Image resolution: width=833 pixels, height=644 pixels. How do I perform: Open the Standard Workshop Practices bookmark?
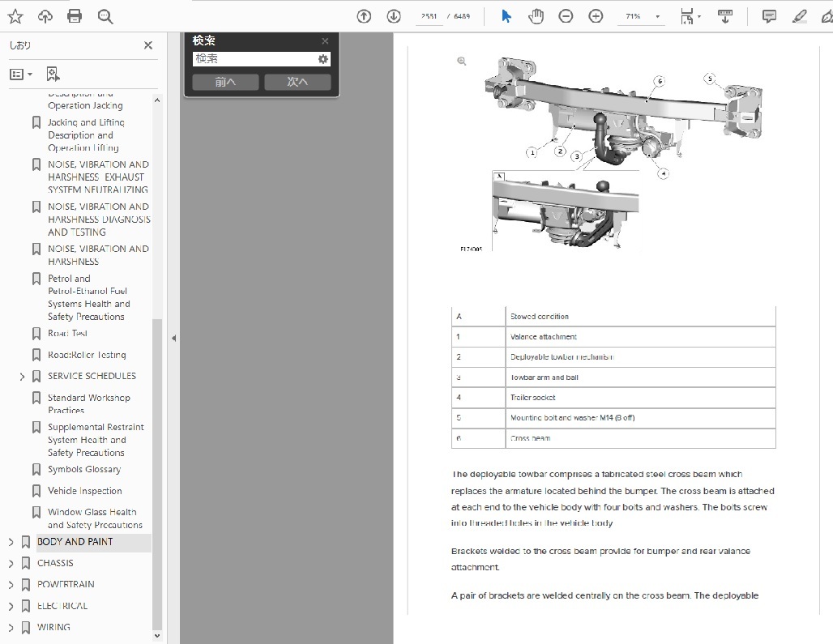click(88, 403)
